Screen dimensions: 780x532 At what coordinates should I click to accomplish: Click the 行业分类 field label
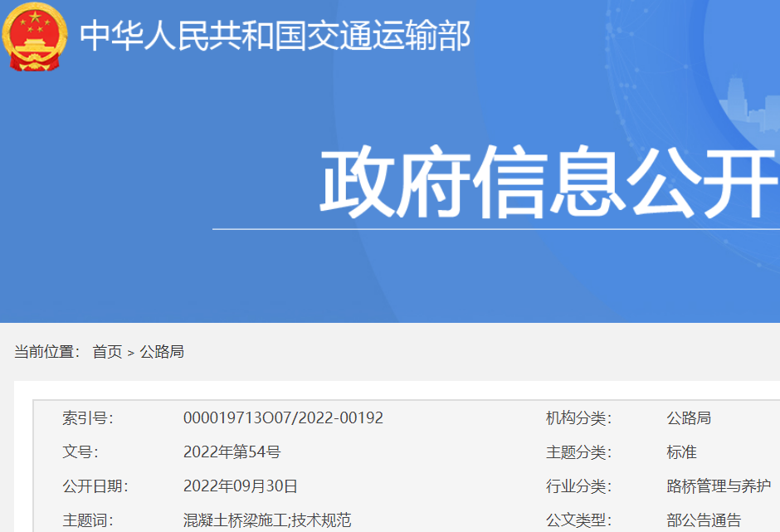point(578,486)
